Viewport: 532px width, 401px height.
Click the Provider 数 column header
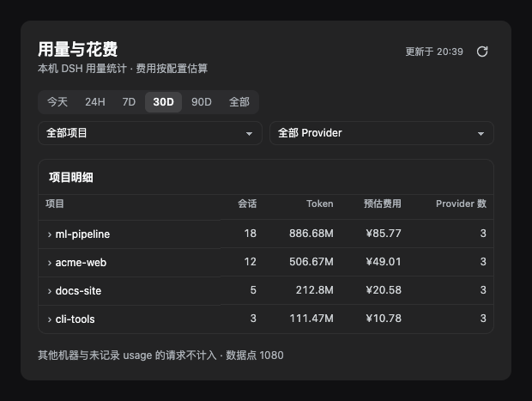461,204
